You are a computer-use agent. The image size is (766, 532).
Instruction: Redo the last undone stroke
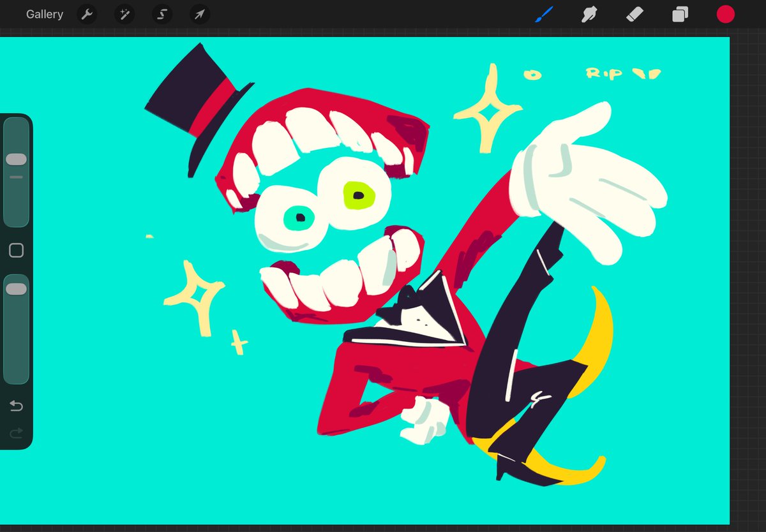coord(16,433)
